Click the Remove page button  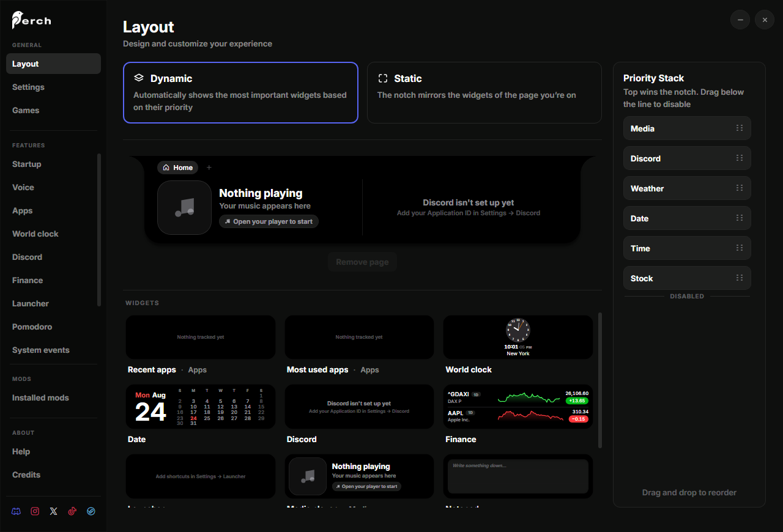[x=362, y=262]
